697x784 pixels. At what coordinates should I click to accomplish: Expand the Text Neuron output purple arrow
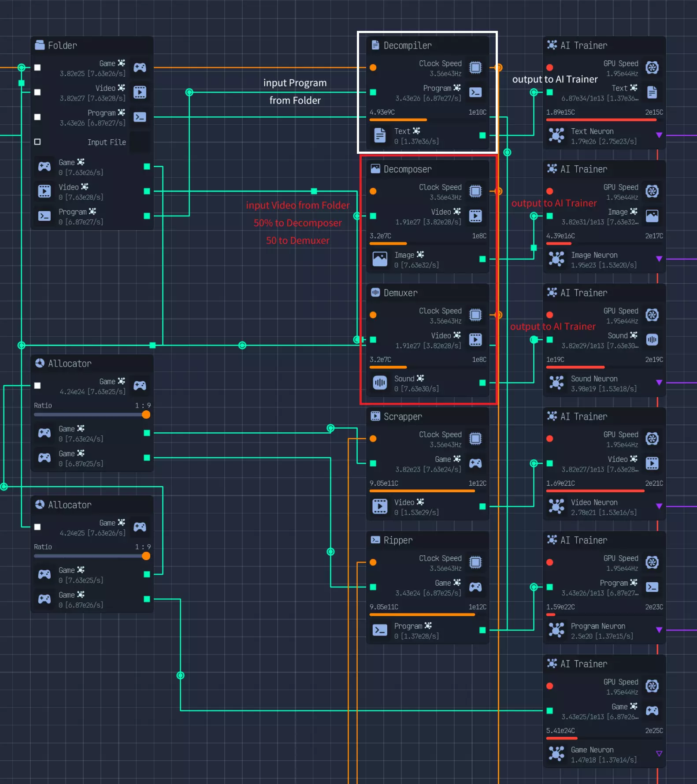(x=659, y=135)
